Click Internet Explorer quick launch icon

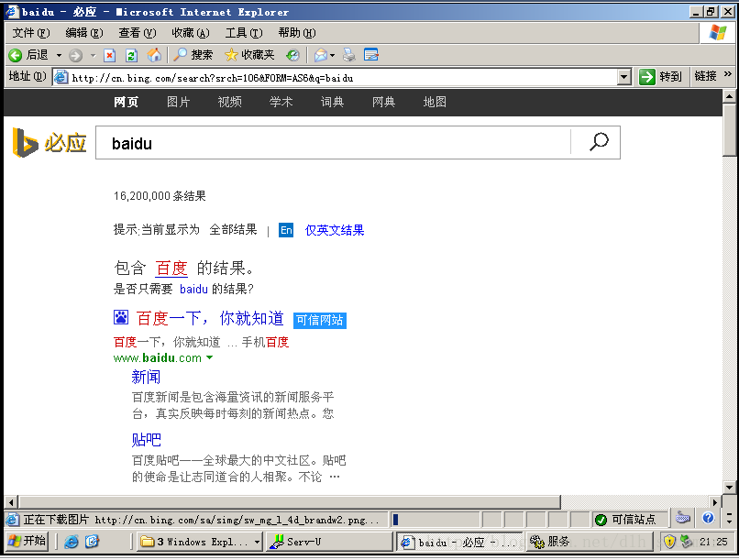(x=72, y=542)
